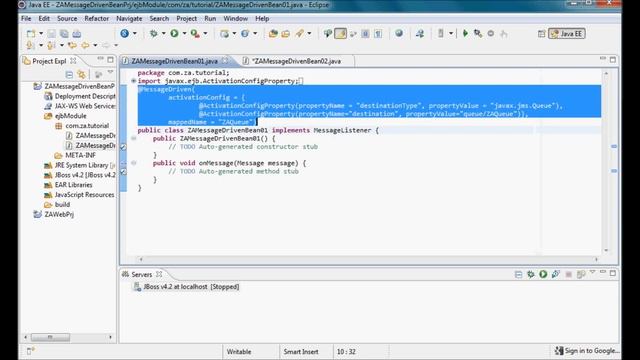Click the New Java Package icon
The image size is (640, 360).
click(224, 33)
